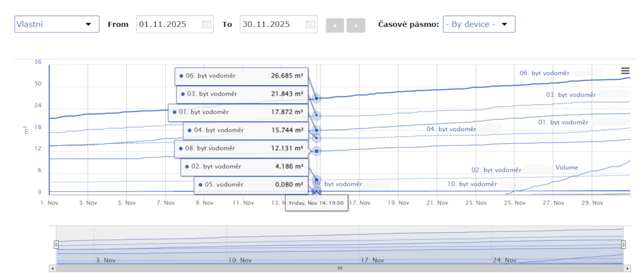644x280 pixels.
Task: Click the right navigator range handle
Action: (623, 245)
